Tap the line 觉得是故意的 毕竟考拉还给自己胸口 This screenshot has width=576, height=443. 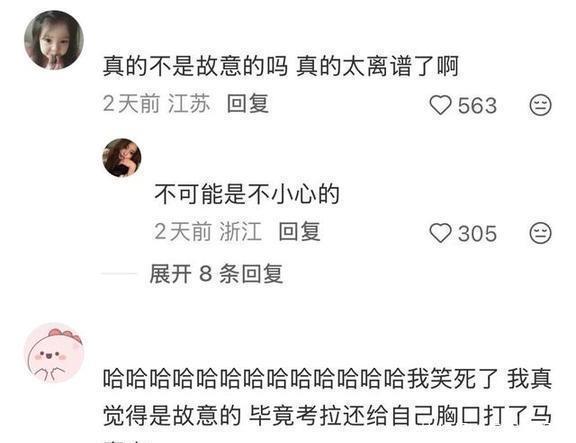click(x=327, y=416)
